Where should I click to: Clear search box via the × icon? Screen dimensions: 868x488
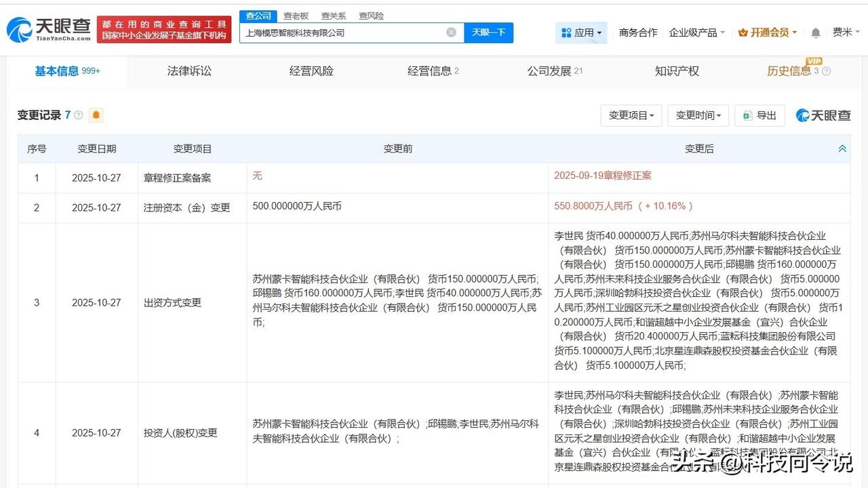[450, 32]
